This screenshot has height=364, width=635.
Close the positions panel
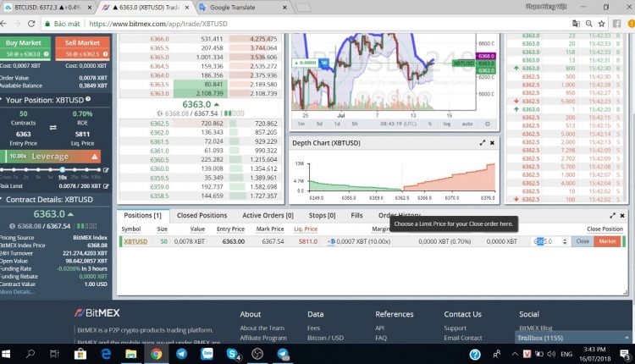622,216
